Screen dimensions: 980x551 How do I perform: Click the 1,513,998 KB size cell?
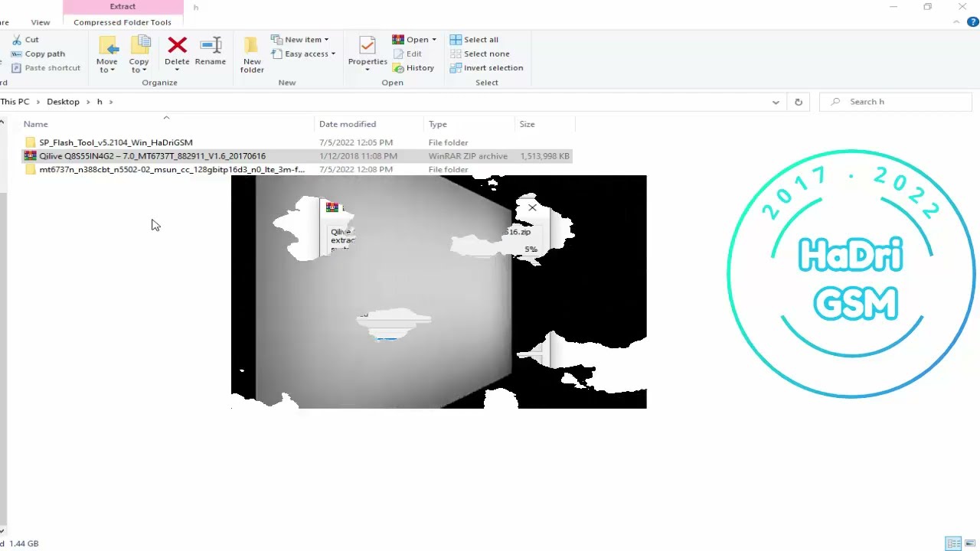(545, 156)
